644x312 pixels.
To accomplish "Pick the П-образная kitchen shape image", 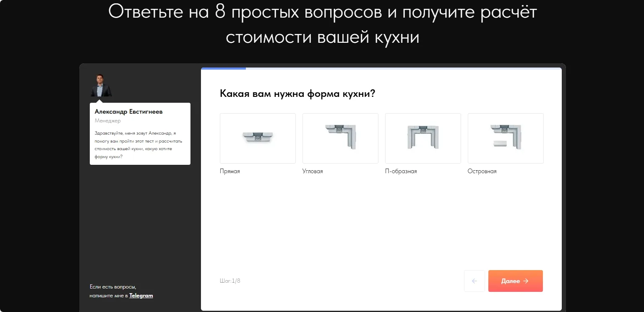I will click(423, 138).
